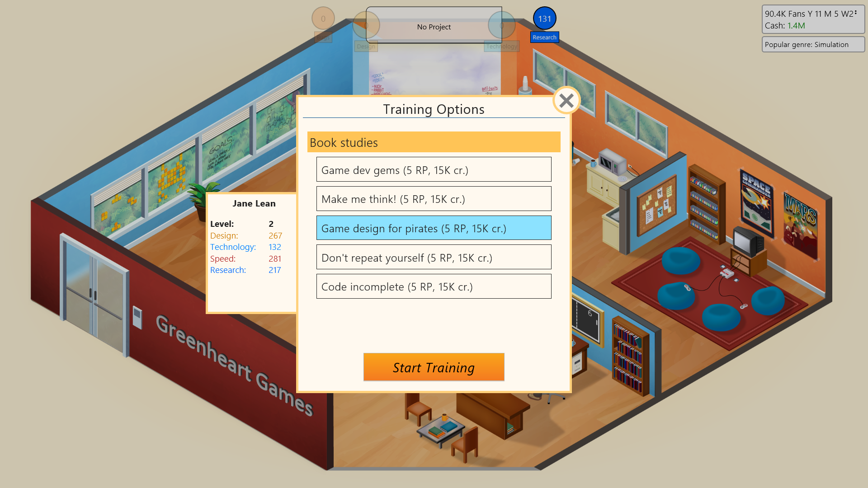The width and height of the screenshot is (868, 488).
Task: Expand Book studies training category
Action: [434, 142]
